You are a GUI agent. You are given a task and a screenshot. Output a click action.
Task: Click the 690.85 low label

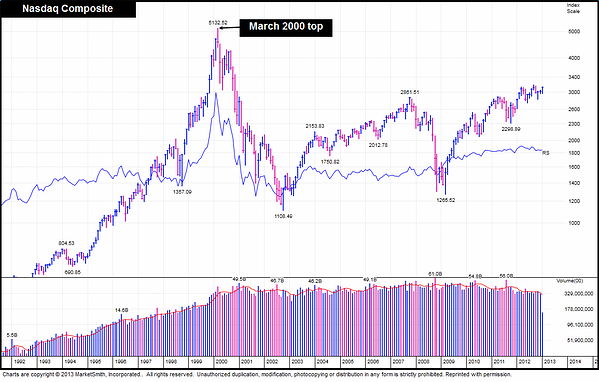(73, 272)
